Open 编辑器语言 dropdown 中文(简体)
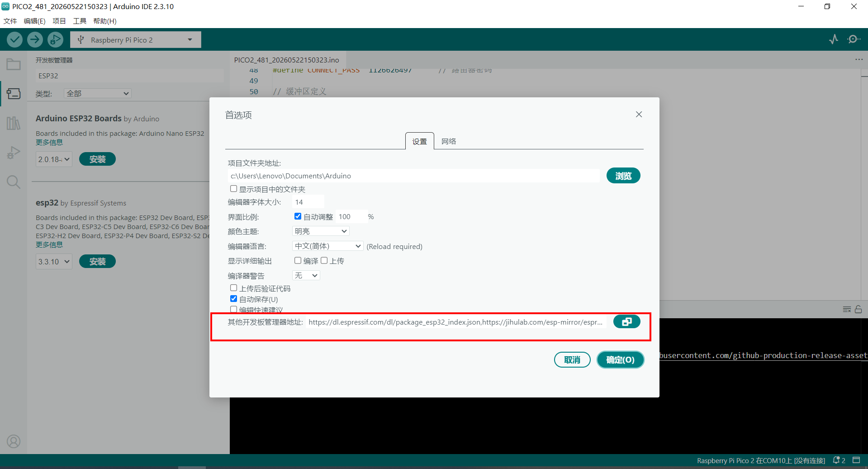Viewport: 868px width, 469px height. tap(328, 246)
